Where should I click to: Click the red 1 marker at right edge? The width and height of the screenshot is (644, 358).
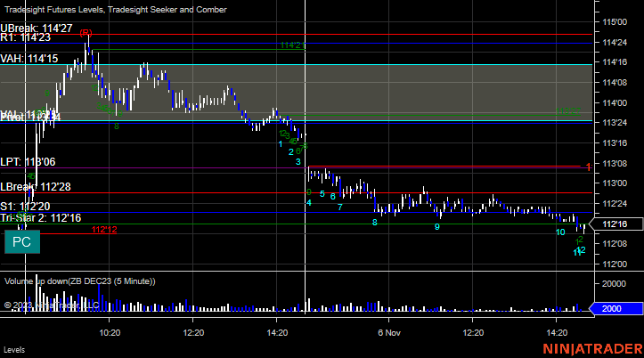tap(588, 167)
